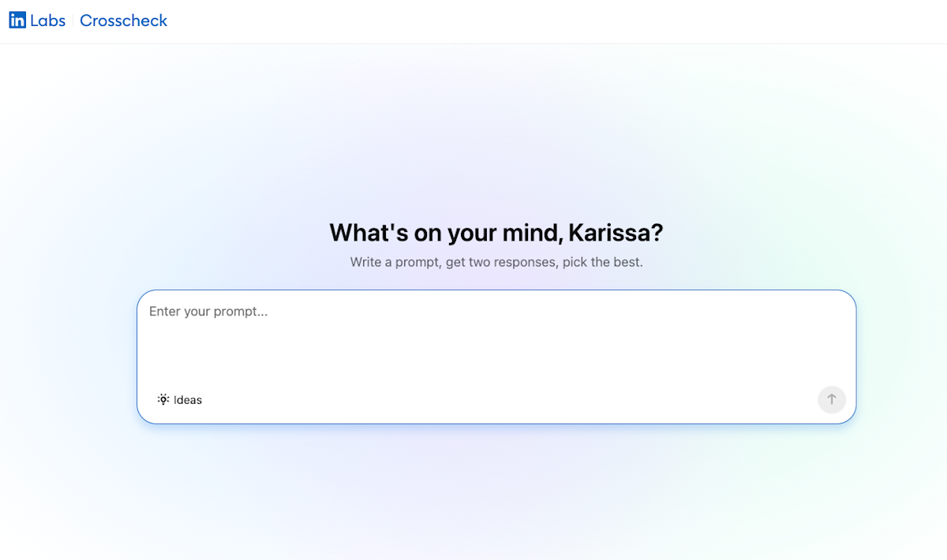Tap the send arrow to submit prompt

click(x=831, y=399)
